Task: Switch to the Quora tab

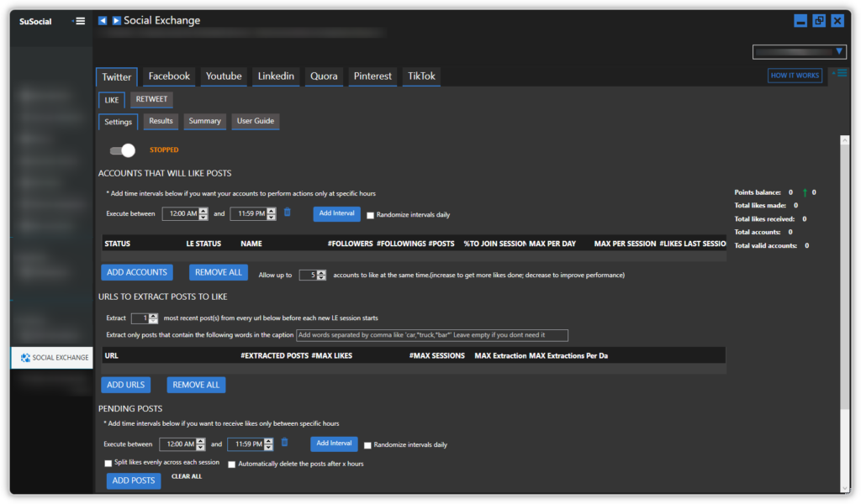Action: (x=324, y=76)
